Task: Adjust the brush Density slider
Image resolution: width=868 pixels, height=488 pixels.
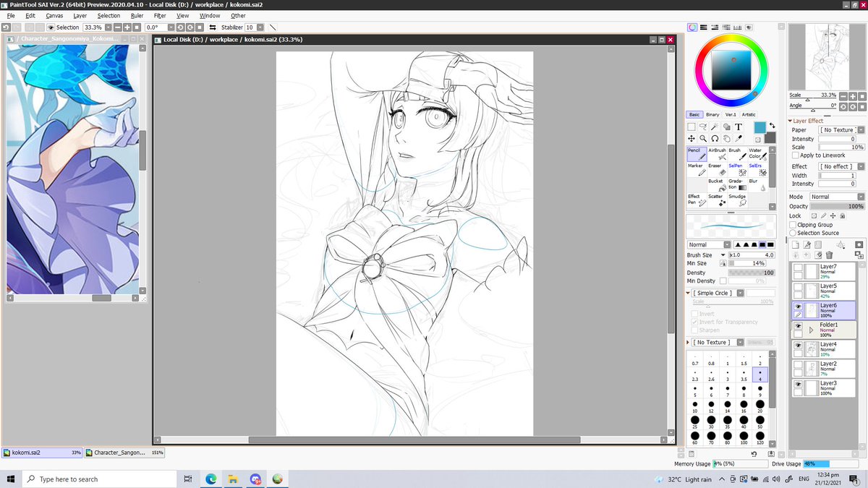Action: (752, 273)
